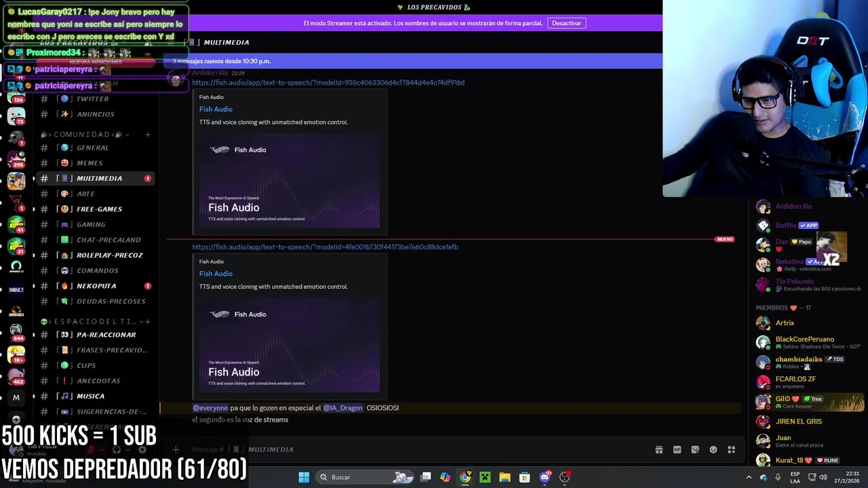Image resolution: width=868 pixels, height=488 pixels.
Task: Open the server icon with the 295 badge
Action: [x=16, y=160]
